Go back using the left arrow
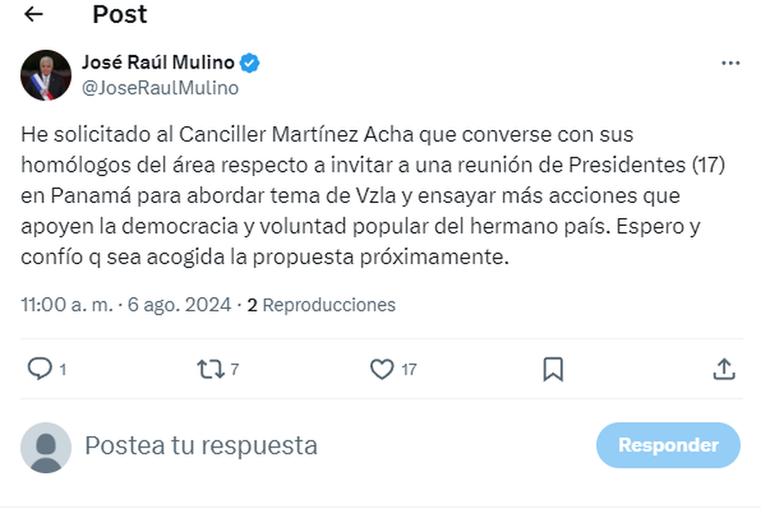761x532 pixels. pyautogui.click(x=34, y=15)
